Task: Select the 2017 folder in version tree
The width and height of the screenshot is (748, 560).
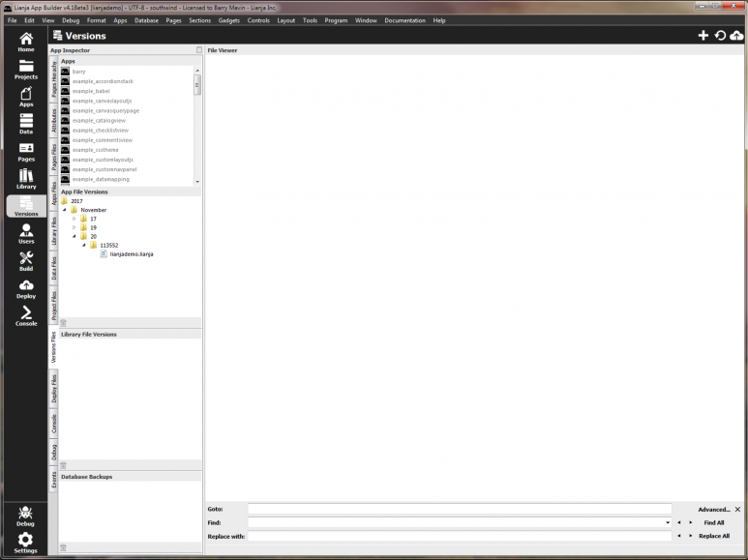Action: (76, 201)
